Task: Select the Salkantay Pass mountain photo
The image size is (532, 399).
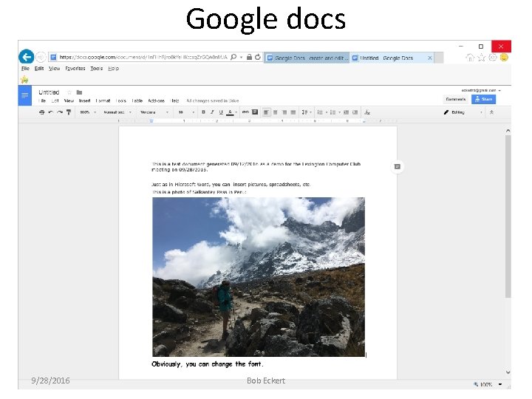Action: click(259, 277)
